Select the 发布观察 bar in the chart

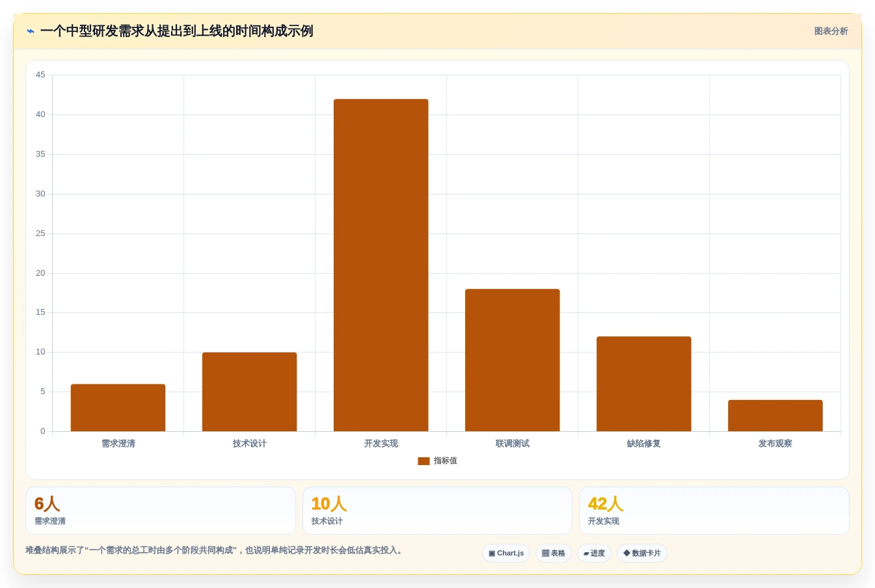[x=775, y=416]
